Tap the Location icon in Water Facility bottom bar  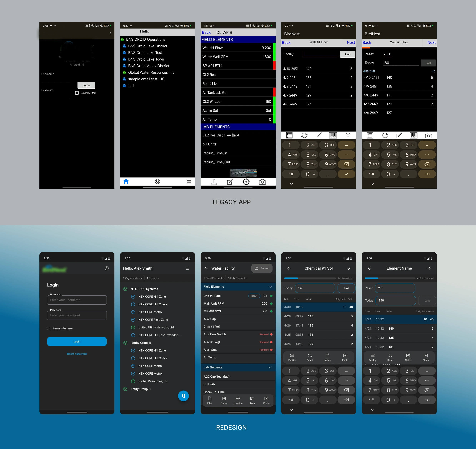(238, 400)
